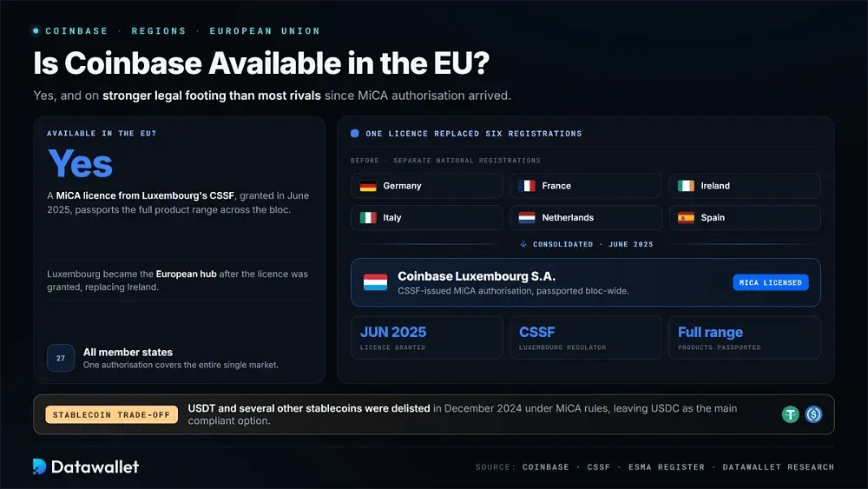Click the CONSOLIDATED · JUNE 2025 label

(x=593, y=244)
